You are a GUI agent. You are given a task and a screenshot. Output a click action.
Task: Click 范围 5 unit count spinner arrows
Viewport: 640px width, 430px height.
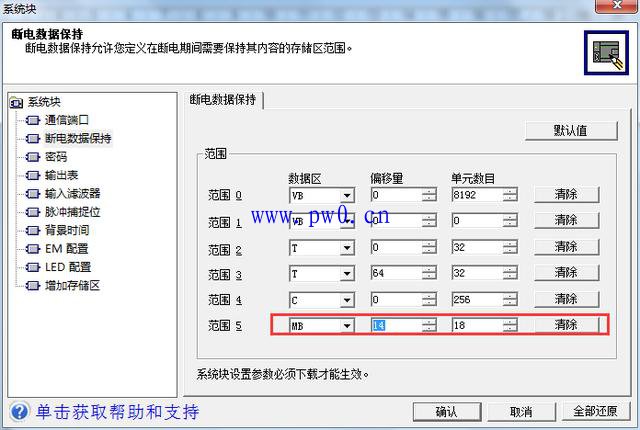(510, 325)
